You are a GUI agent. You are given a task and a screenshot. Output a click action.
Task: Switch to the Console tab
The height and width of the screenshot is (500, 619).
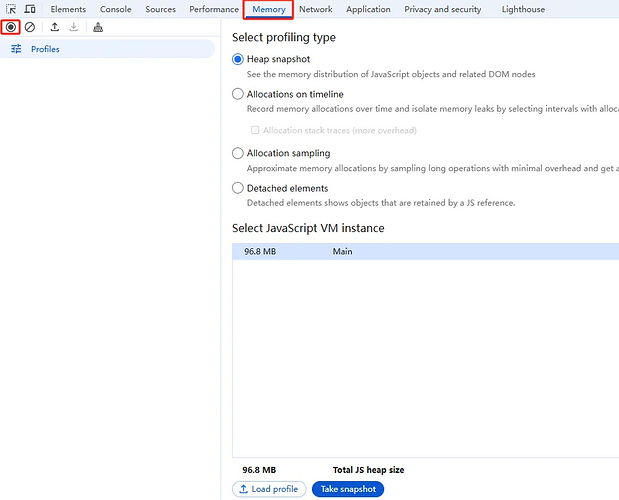(115, 9)
